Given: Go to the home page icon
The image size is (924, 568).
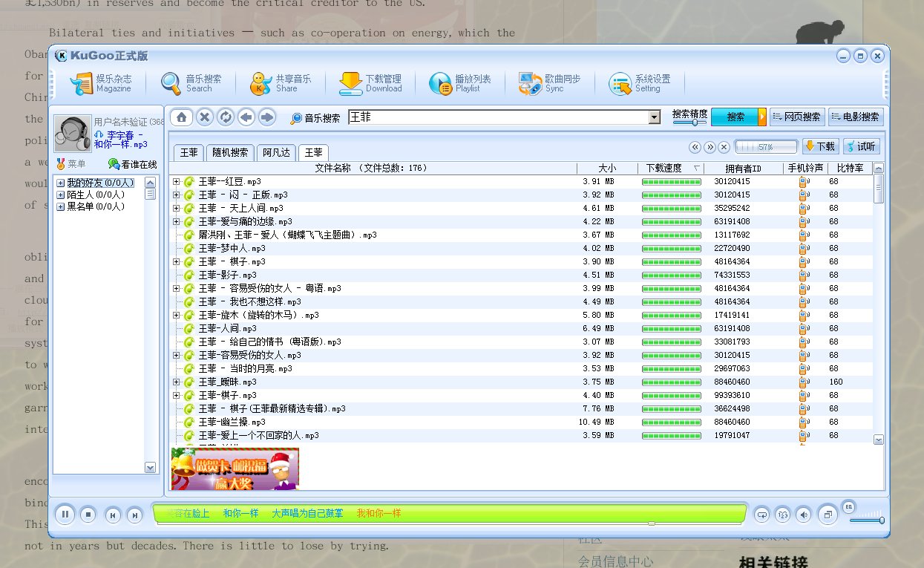Looking at the screenshot, I should (x=183, y=117).
